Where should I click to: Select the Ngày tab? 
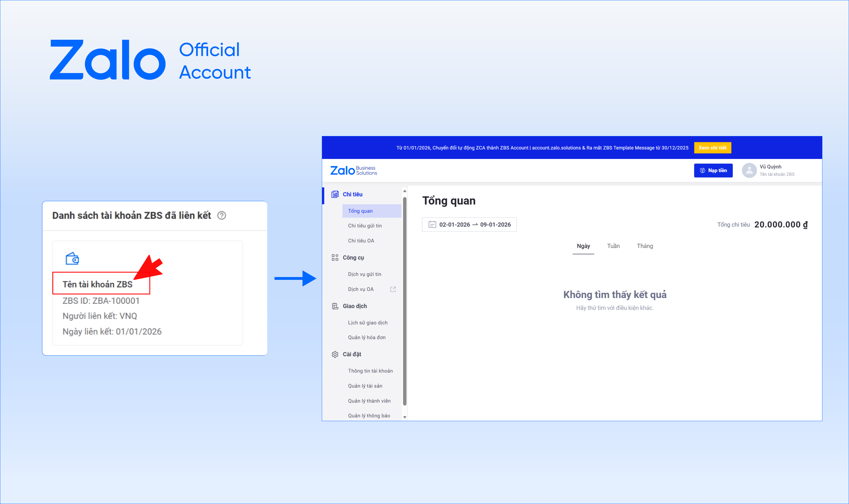click(x=583, y=246)
